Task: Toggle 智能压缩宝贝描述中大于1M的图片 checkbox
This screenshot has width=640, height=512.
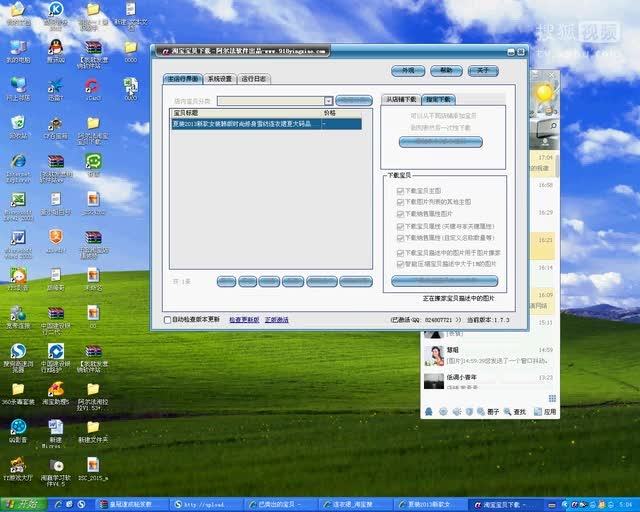Action: pos(400,264)
